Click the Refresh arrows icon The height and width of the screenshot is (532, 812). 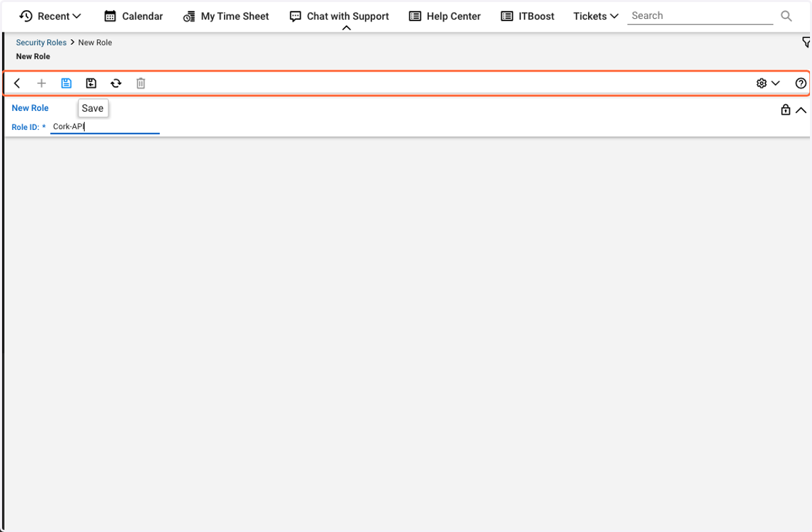[116, 83]
